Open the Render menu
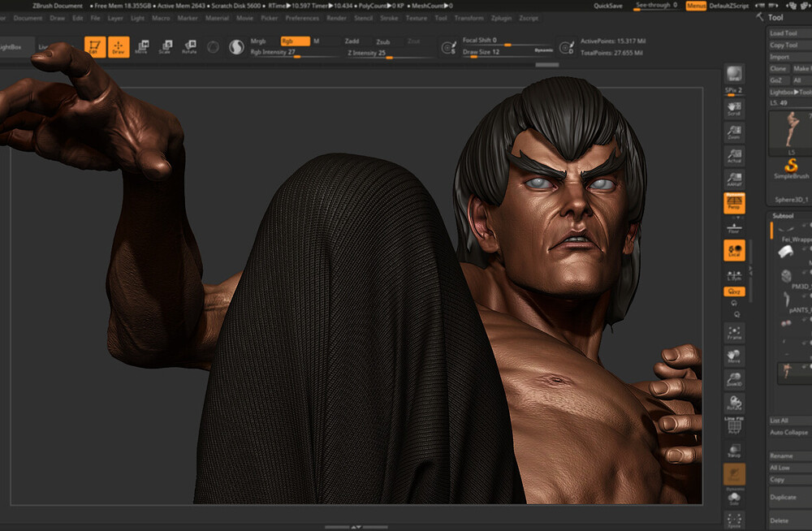The image size is (812, 531). [x=337, y=18]
